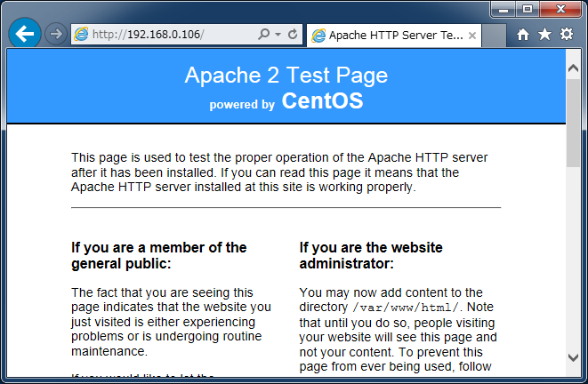Image resolution: width=588 pixels, height=384 pixels.
Task: Click 'If you are a member of the general public:' heading
Action: 159,255
